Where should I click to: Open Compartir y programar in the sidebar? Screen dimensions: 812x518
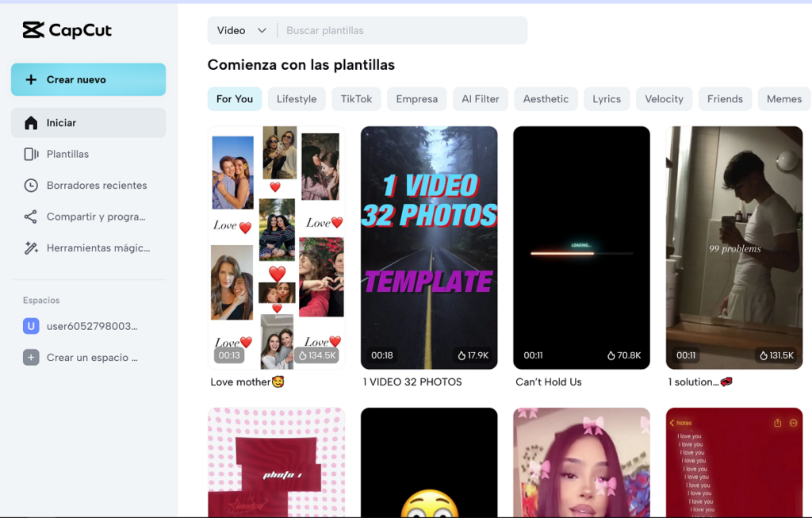(89, 217)
